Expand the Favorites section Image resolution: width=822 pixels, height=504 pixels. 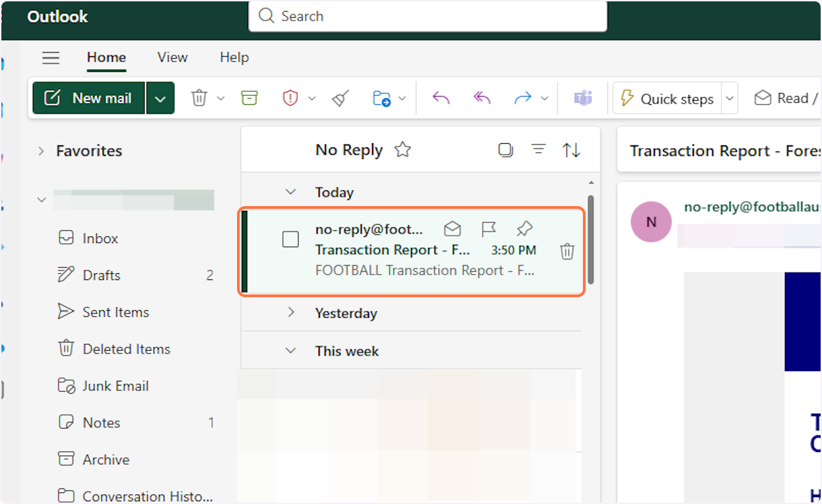pos(41,151)
